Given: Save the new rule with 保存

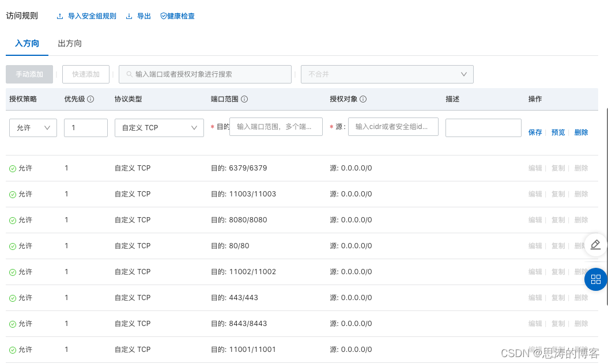Looking at the screenshot, I should tap(535, 132).
